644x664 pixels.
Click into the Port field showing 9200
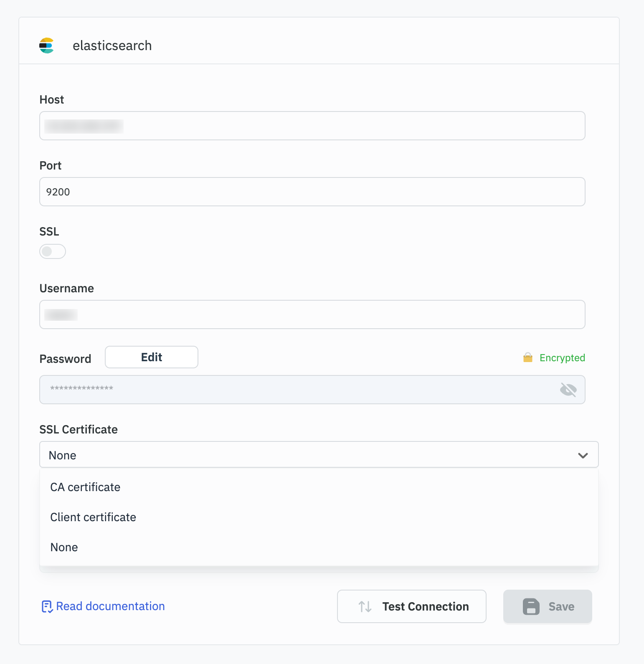tap(312, 192)
